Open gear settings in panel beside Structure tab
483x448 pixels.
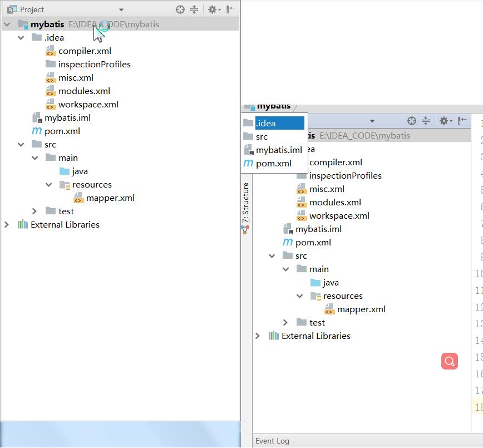click(445, 121)
